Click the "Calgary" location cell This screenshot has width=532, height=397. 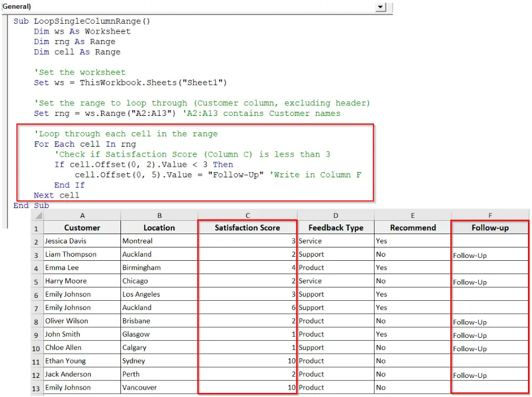point(159,347)
